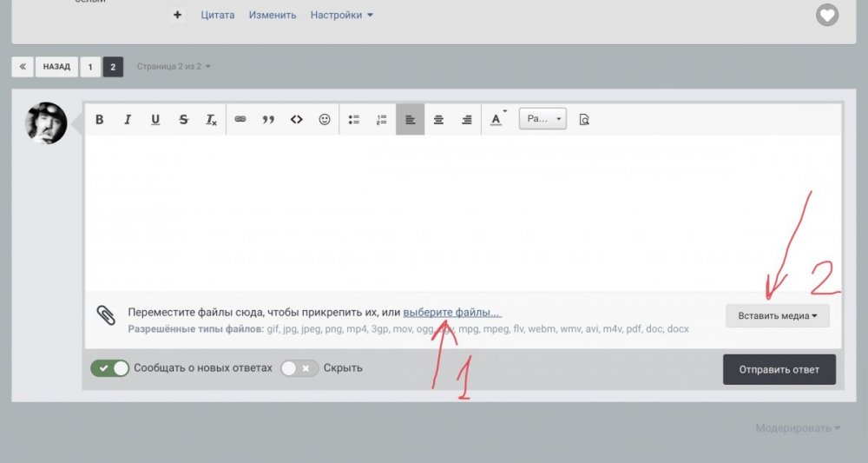Center-align the text
Viewport: 868px width, 463px height.
point(438,120)
